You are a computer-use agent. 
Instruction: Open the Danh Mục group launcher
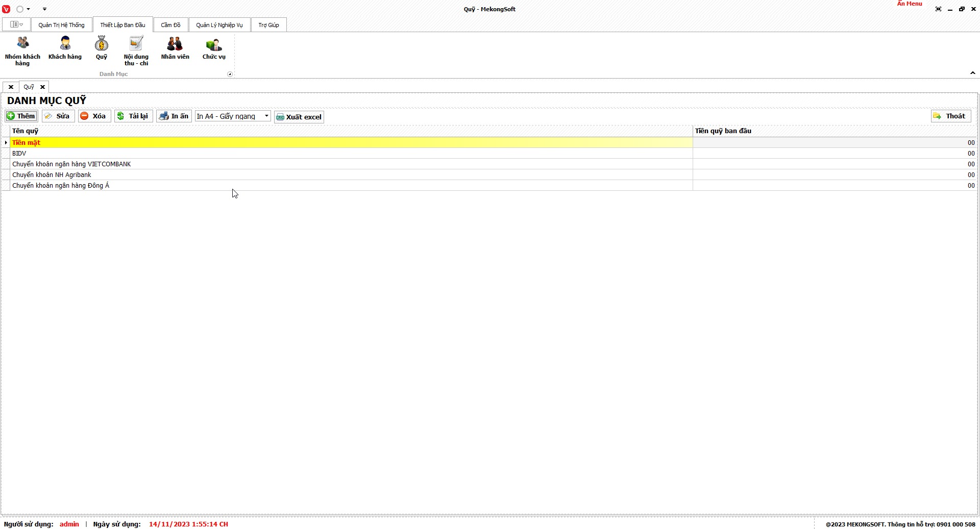(230, 74)
